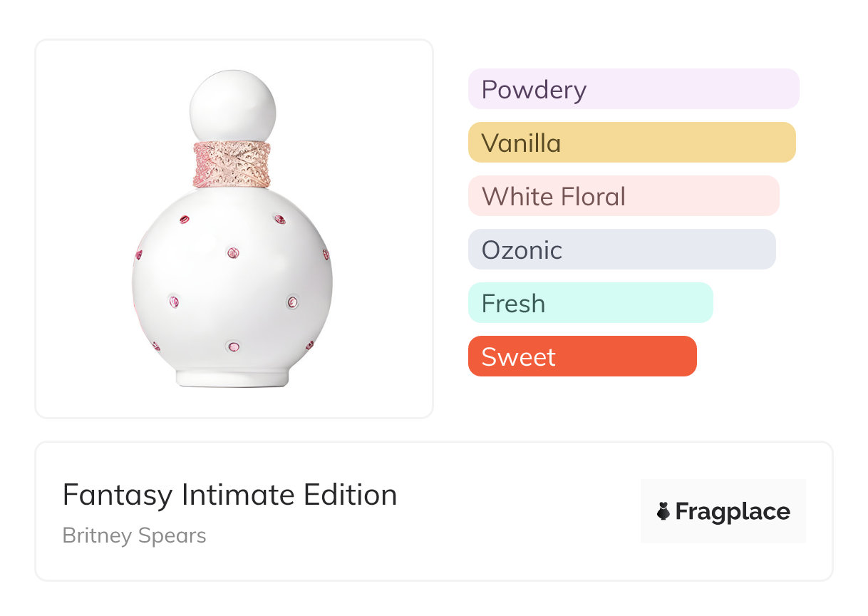The width and height of the screenshot is (868, 616).
Task: Click the orange Sweet accord bar
Action: click(x=582, y=356)
